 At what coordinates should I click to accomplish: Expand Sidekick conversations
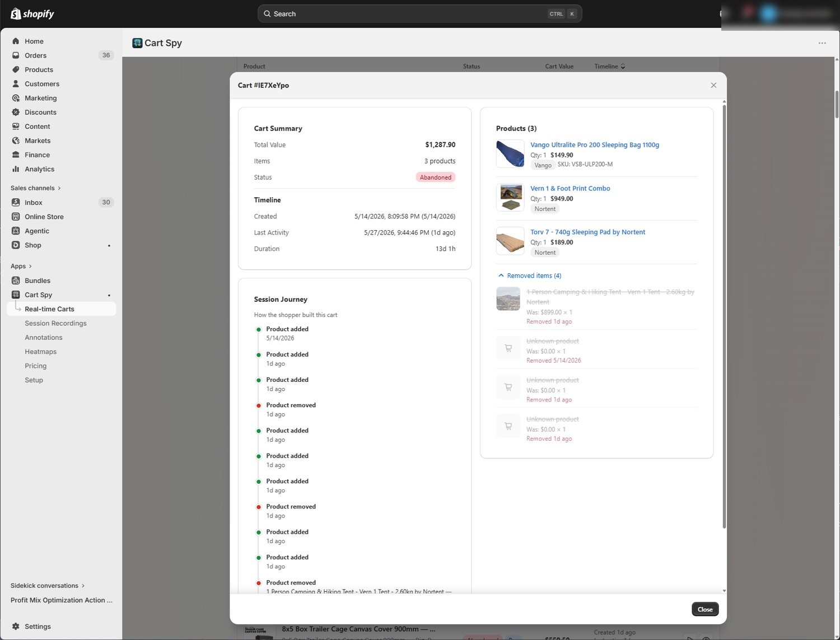(48, 586)
